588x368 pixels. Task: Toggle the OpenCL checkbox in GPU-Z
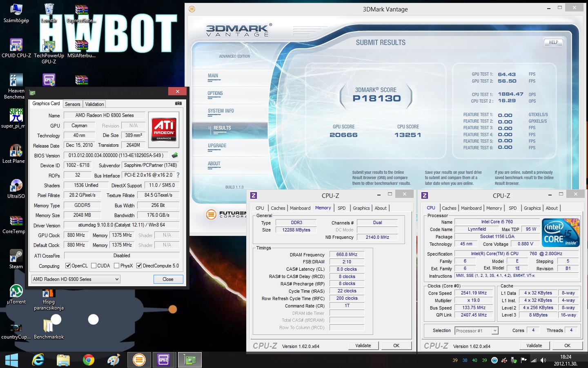tap(68, 266)
